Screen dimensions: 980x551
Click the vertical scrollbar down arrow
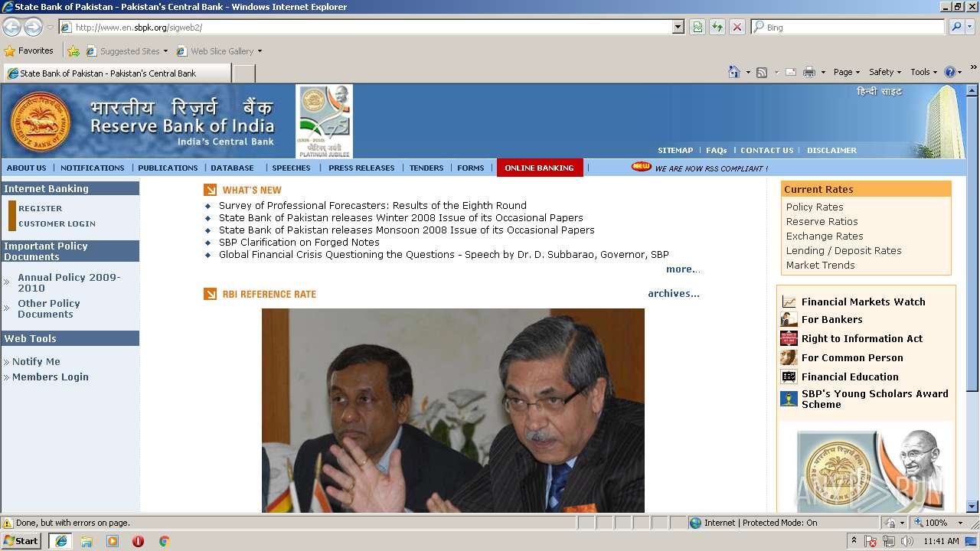click(972, 506)
